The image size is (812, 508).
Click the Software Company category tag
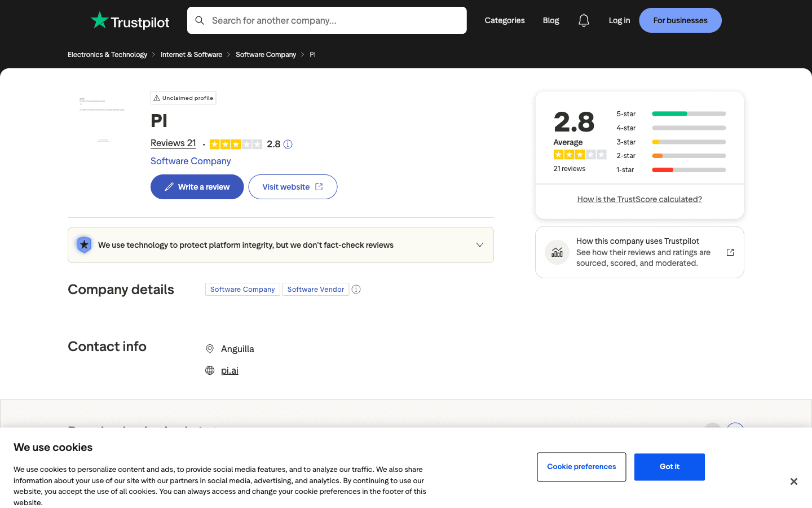pyautogui.click(x=242, y=289)
